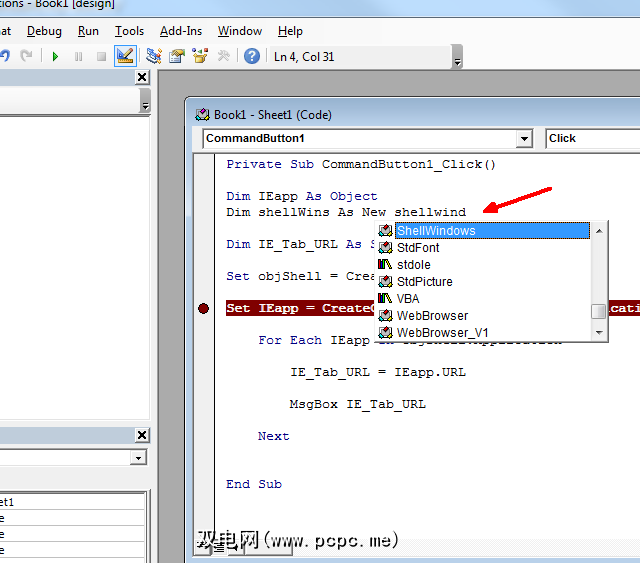Click the line 'Dim IEapp As Object'
This screenshot has width=640, height=563.
[x=302, y=196]
